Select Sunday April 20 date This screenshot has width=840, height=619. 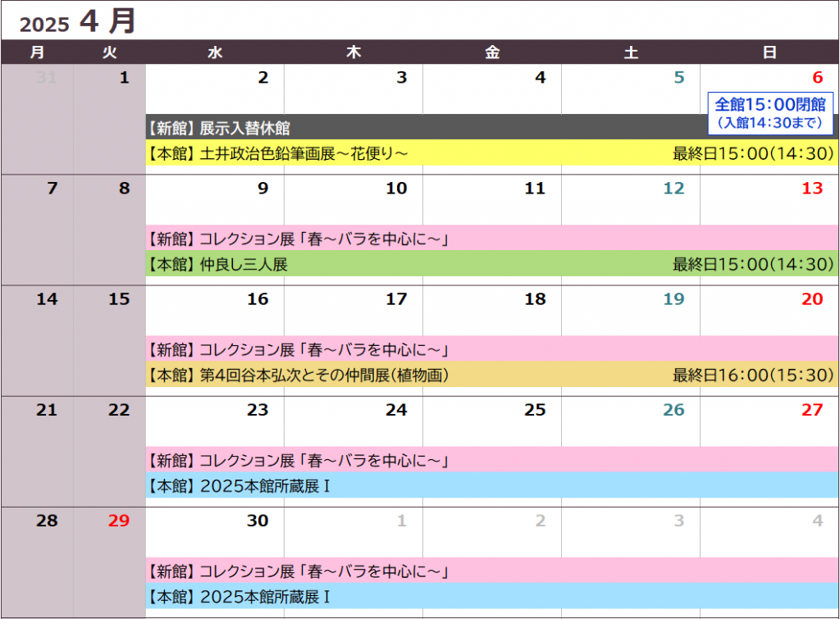[x=811, y=299]
